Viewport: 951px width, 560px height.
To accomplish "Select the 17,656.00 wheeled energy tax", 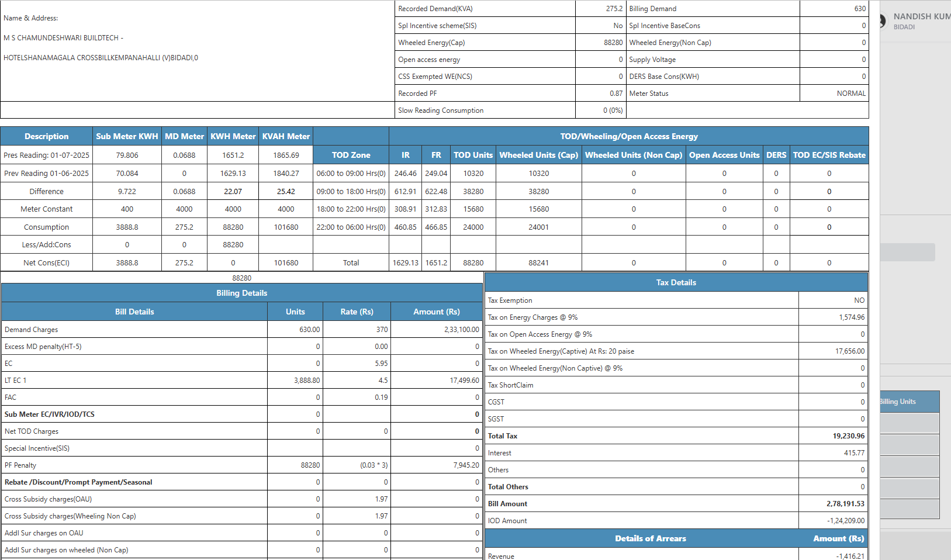I will pos(850,351).
